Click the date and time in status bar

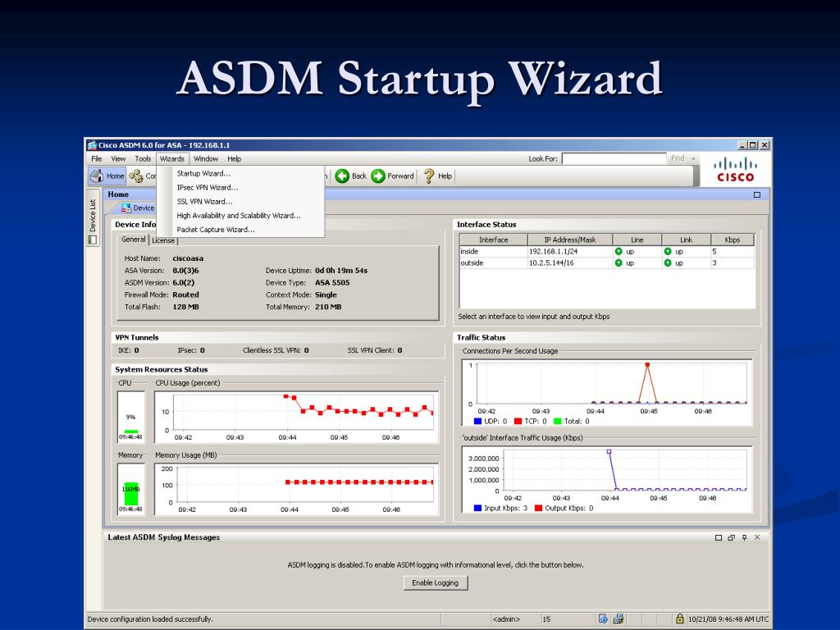(x=728, y=619)
